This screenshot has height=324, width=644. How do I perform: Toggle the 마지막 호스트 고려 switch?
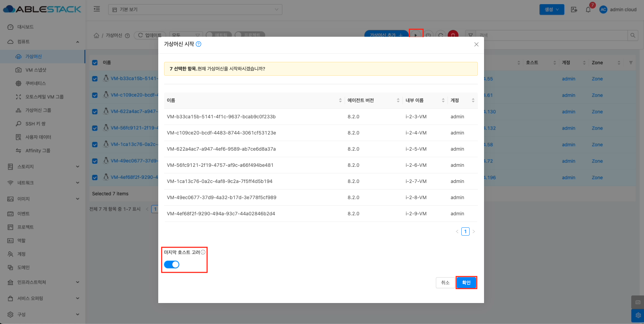click(172, 264)
